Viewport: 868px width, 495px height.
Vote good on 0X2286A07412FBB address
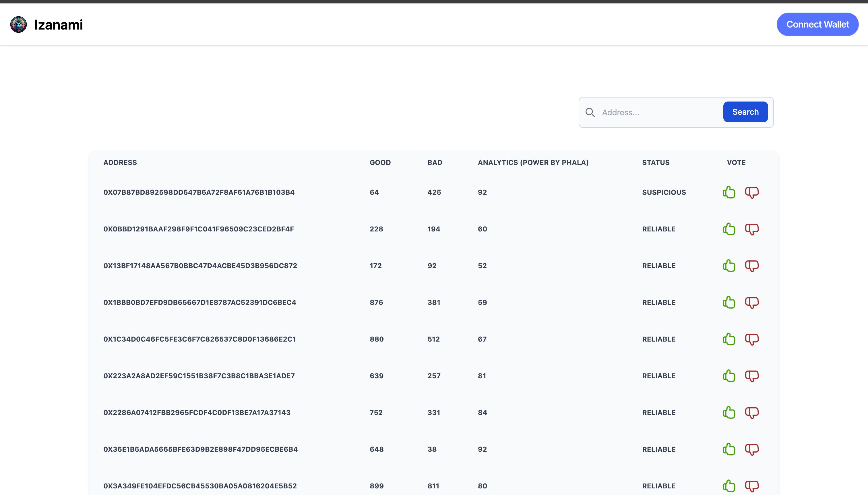(729, 412)
